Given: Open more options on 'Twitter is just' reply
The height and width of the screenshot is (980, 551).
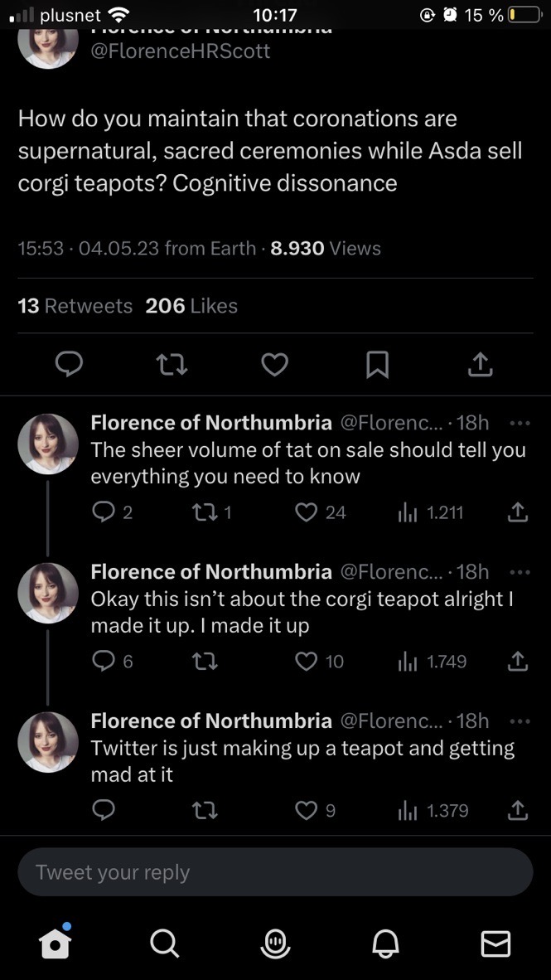Looking at the screenshot, I should coord(519,721).
